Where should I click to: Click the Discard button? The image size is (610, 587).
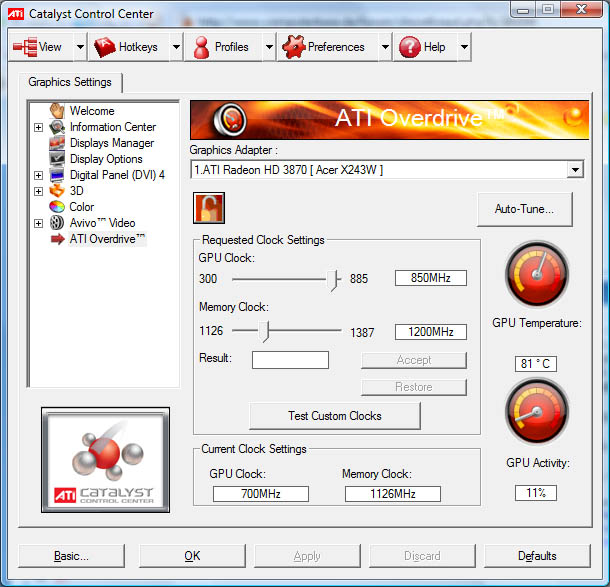422,556
